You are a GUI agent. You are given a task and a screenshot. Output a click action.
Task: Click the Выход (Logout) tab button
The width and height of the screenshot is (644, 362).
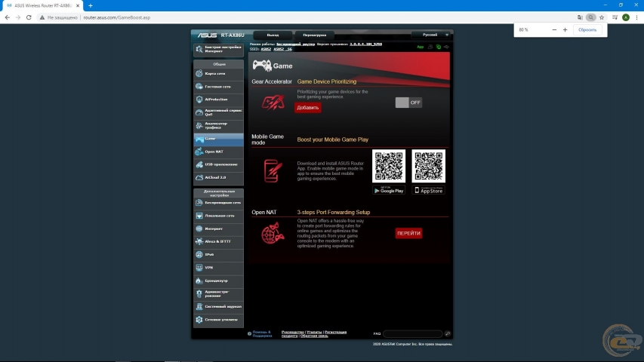[x=273, y=35]
